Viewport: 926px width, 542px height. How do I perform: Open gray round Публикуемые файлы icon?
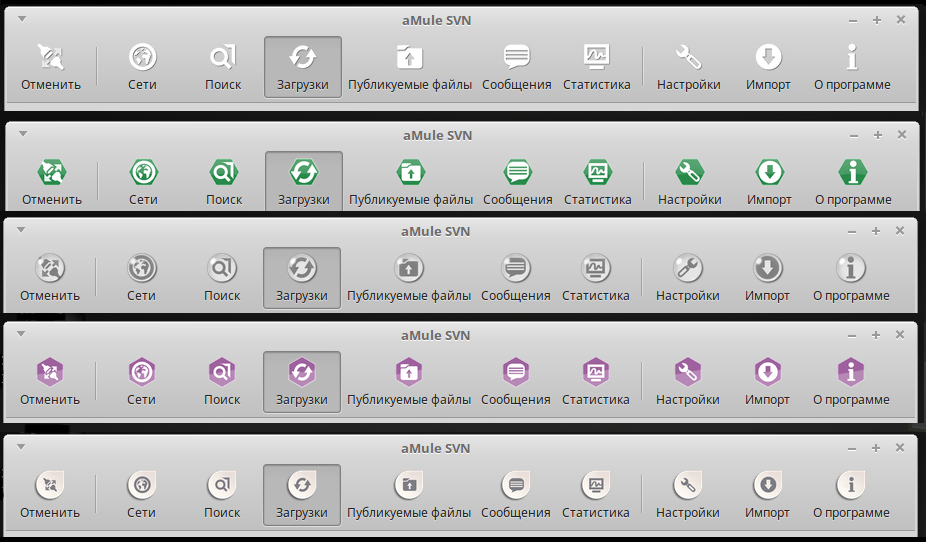[x=409, y=268]
